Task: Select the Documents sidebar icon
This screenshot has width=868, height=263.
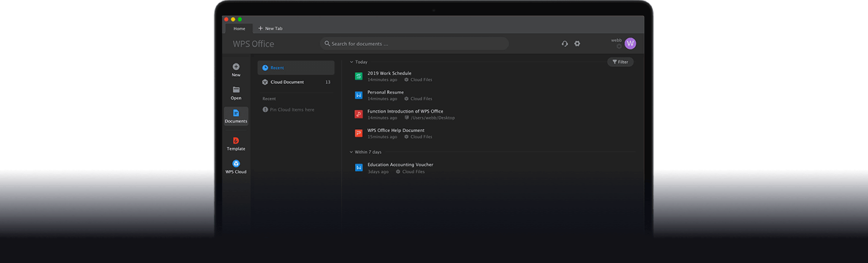Action: (x=236, y=113)
